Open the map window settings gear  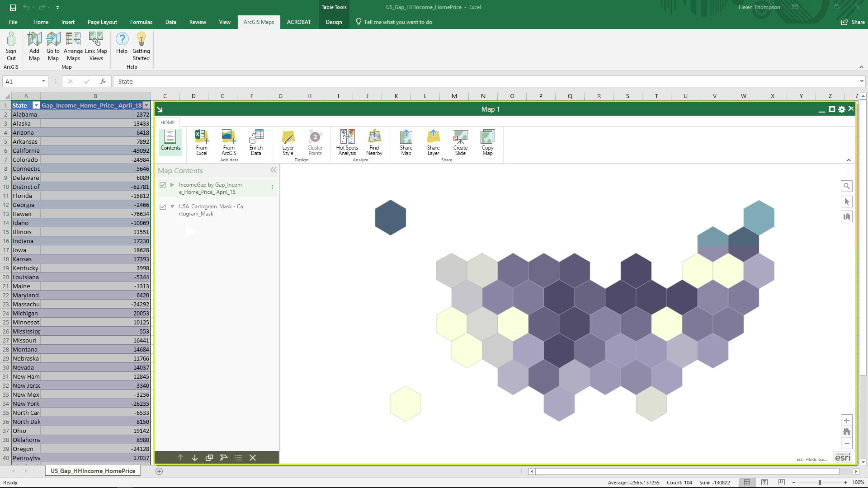tap(841, 109)
